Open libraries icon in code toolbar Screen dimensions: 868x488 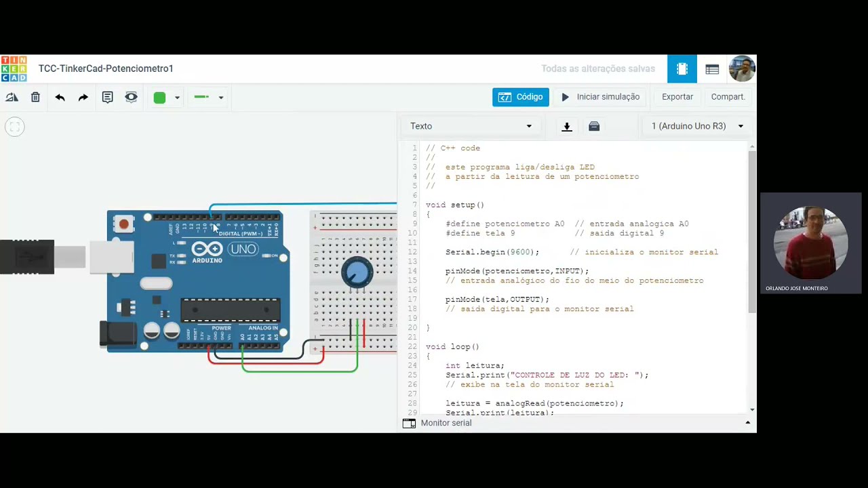coord(594,127)
